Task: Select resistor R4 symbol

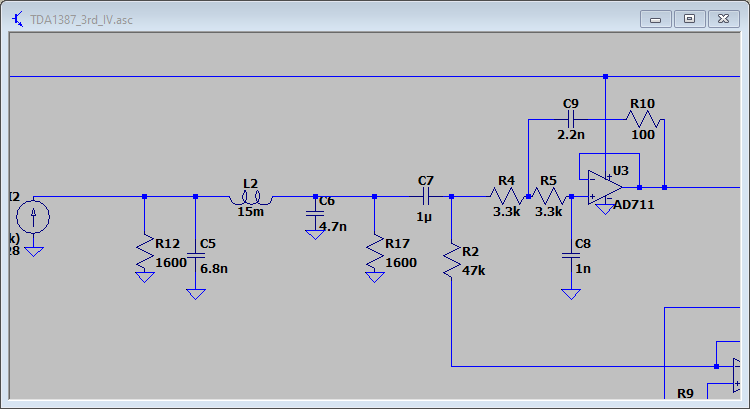Action: pos(507,196)
